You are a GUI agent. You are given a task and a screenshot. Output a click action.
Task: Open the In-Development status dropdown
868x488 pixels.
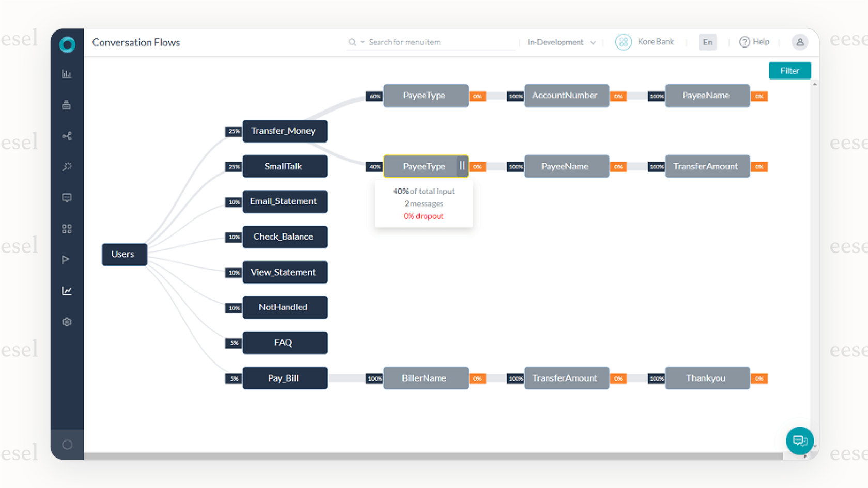coord(561,42)
